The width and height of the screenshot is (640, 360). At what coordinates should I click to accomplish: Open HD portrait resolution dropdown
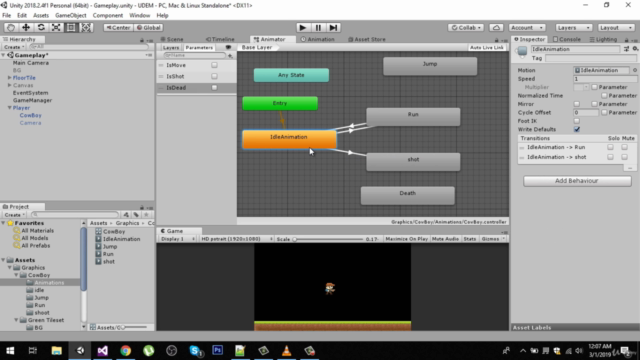[x=236, y=239]
